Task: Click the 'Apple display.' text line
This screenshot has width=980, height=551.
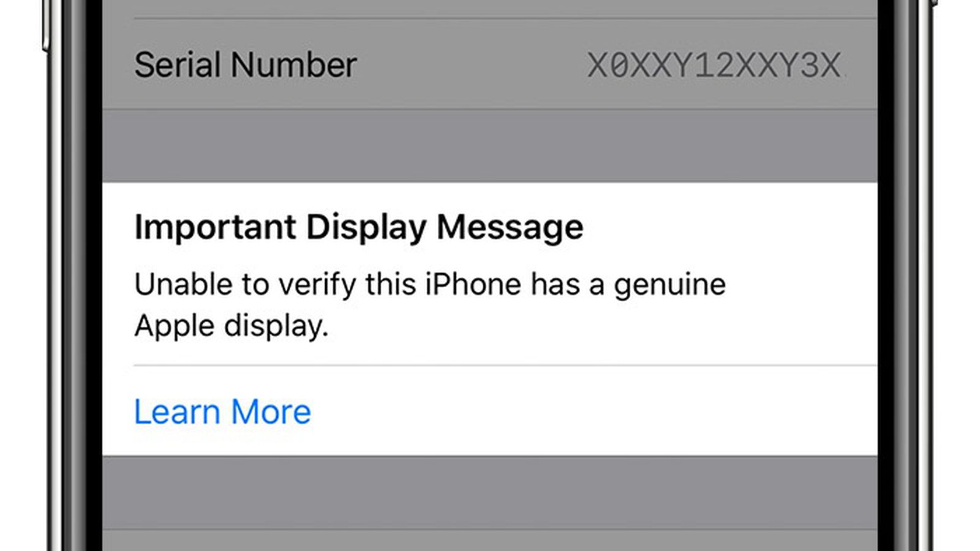Action: coord(232,326)
